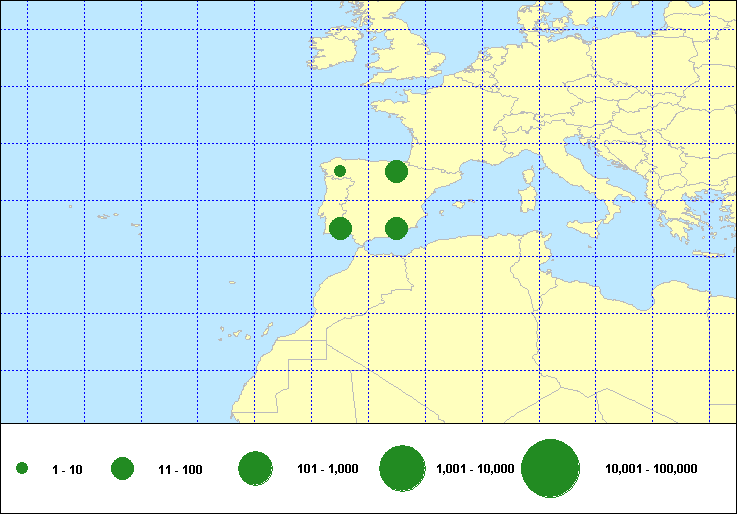The image size is (737, 514).
Task: Click the legend circle for 1,001 - 10,000
Action: point(403,468)
